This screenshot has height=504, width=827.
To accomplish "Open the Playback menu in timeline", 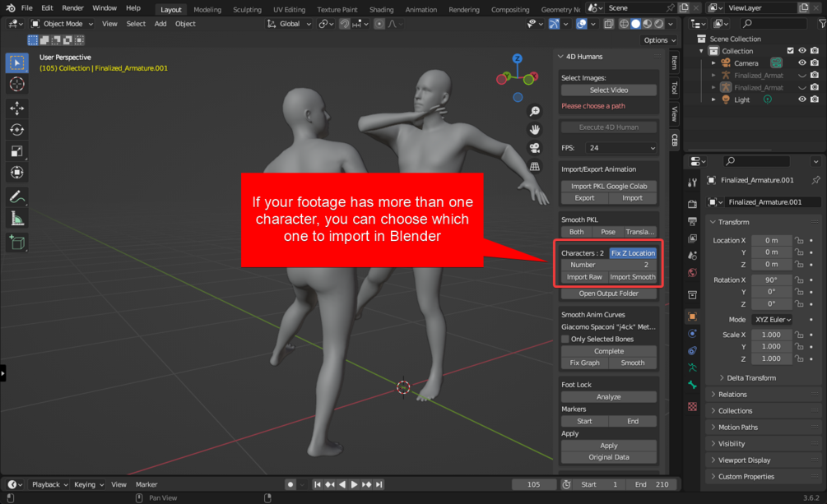I will click(49, 484).
